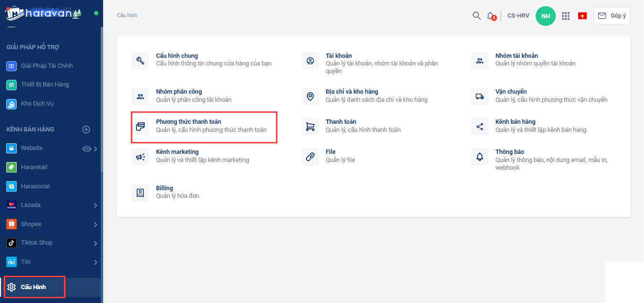Click the Thiết Bị Bán Hàng sidebar icon

pos(11,85)
